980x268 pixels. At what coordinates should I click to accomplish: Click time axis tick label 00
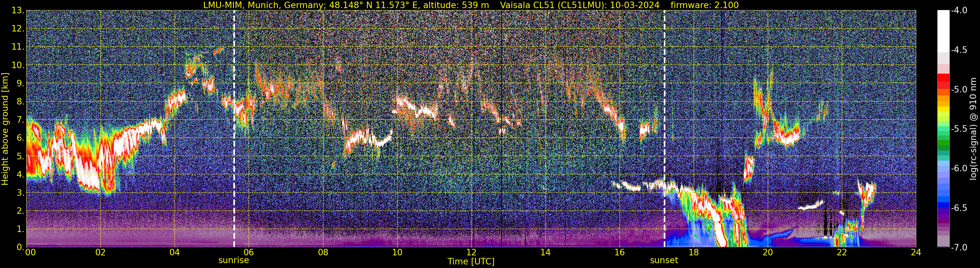click(x=30, y=252)
